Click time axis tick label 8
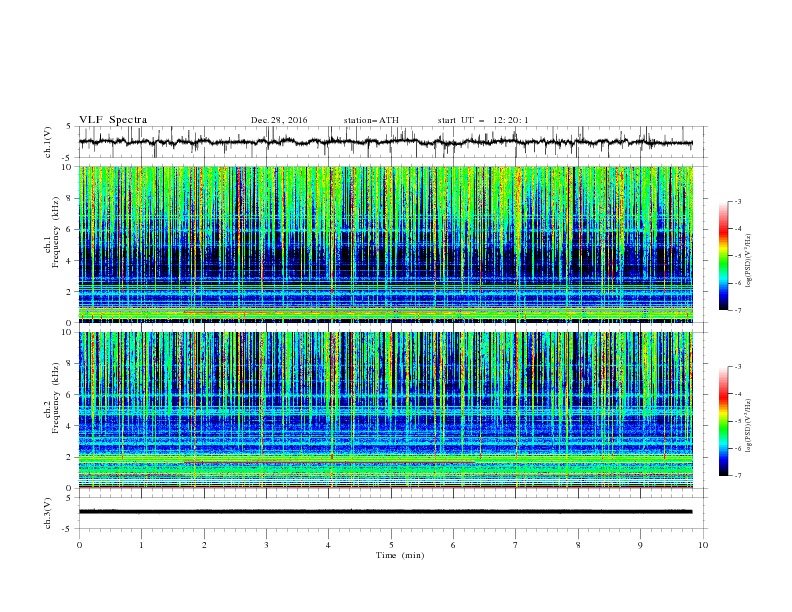This screenshot has width=792, height=612. click(x=578, y=545)
